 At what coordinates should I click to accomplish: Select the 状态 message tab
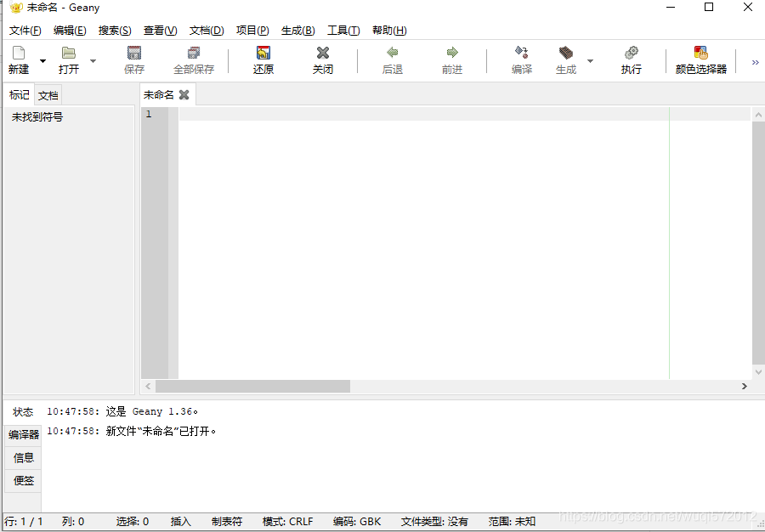(23, 412)
